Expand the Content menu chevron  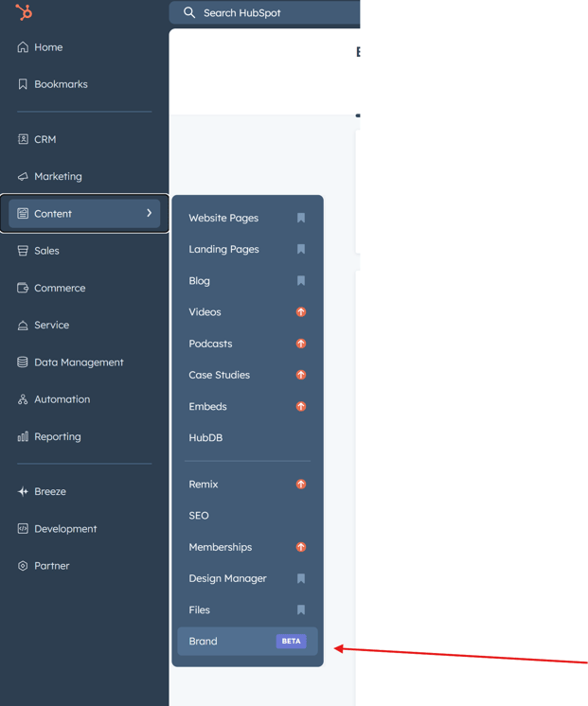point(149,214)
